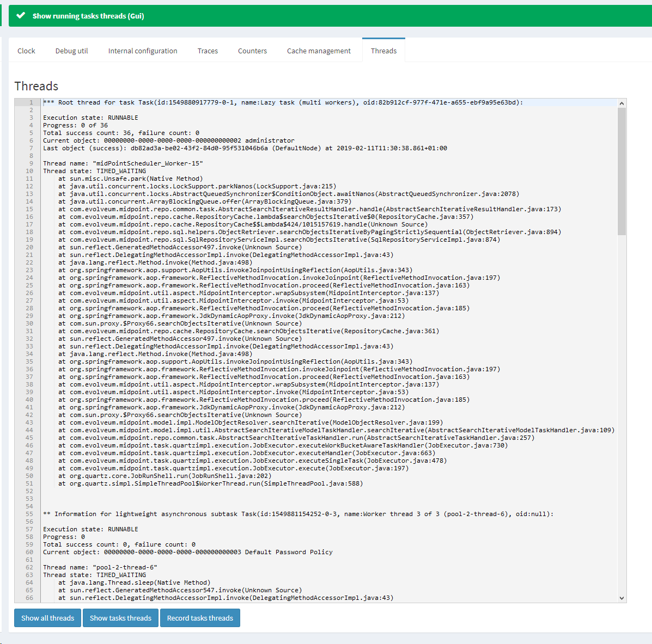Image resolution: width=652 pixels, height=644 pixels.
Task: Open the Counters tab
Action: coord(252,51)
